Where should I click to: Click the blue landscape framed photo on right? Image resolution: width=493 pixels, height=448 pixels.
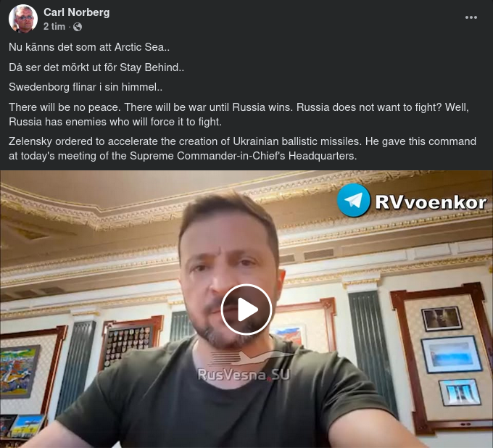click(451, 354)
